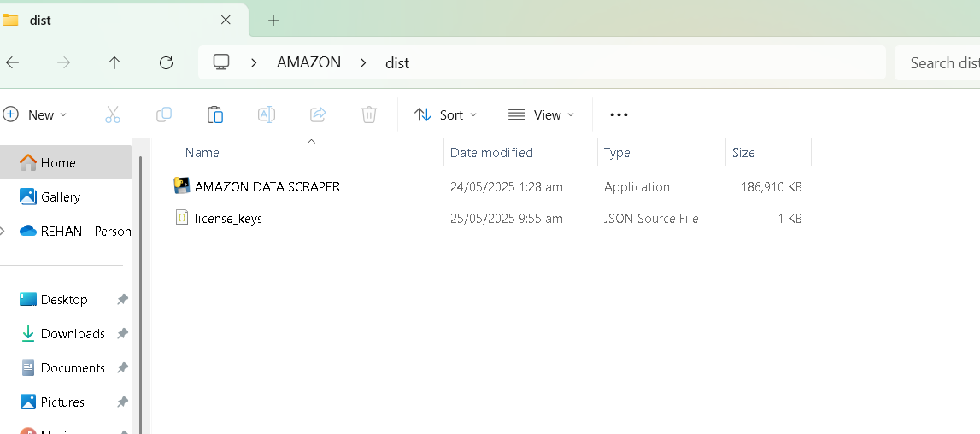Unpin Pictures using its pin icon
The width and height of the screenshot is (980, 434).
[122, 402]
